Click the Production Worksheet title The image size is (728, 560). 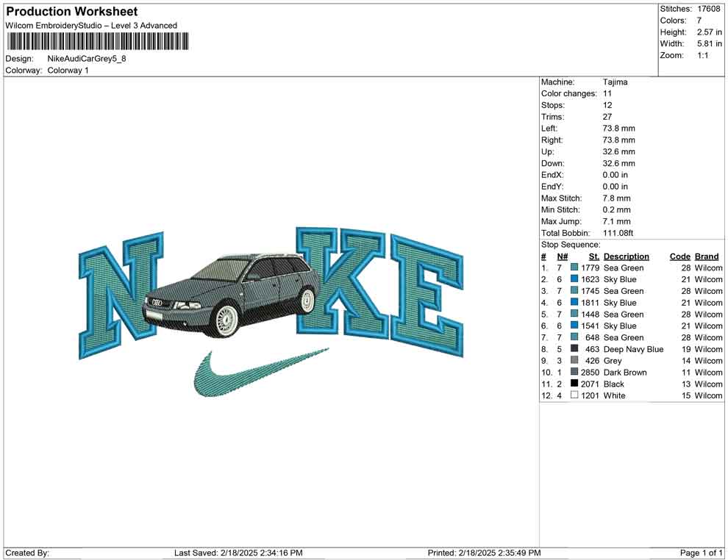71,11
